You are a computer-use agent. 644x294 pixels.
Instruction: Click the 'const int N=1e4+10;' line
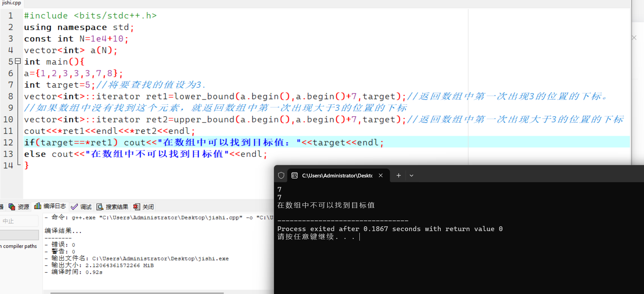(76, 39)
